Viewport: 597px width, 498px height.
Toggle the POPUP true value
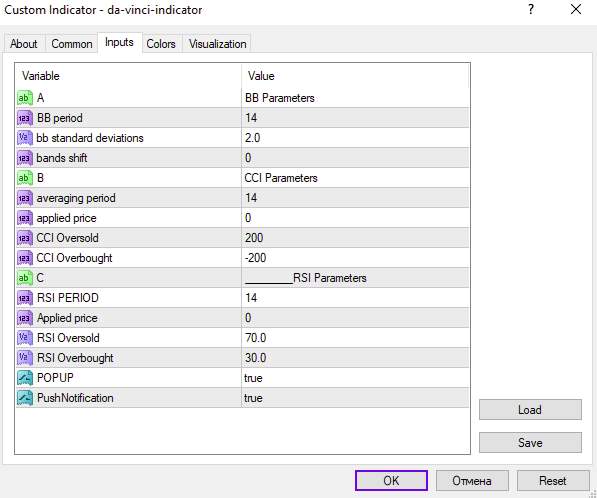click(355, 378)
